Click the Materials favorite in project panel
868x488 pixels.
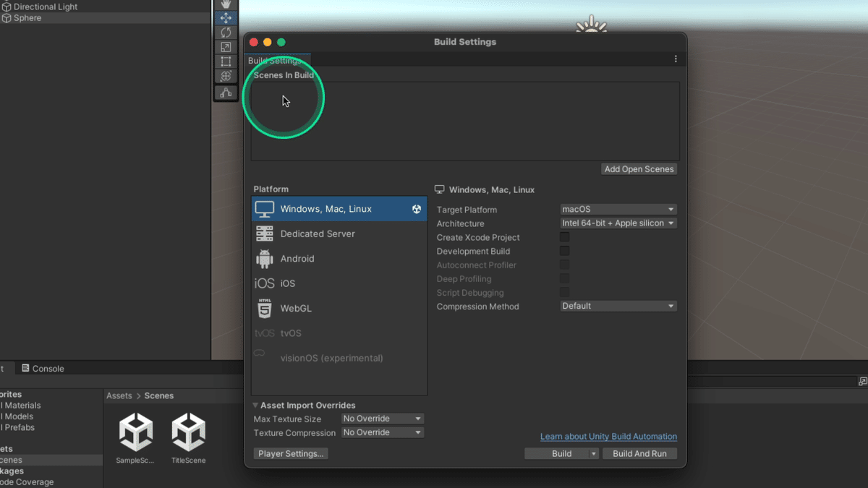pyautogui.click(x=51, y=406)
